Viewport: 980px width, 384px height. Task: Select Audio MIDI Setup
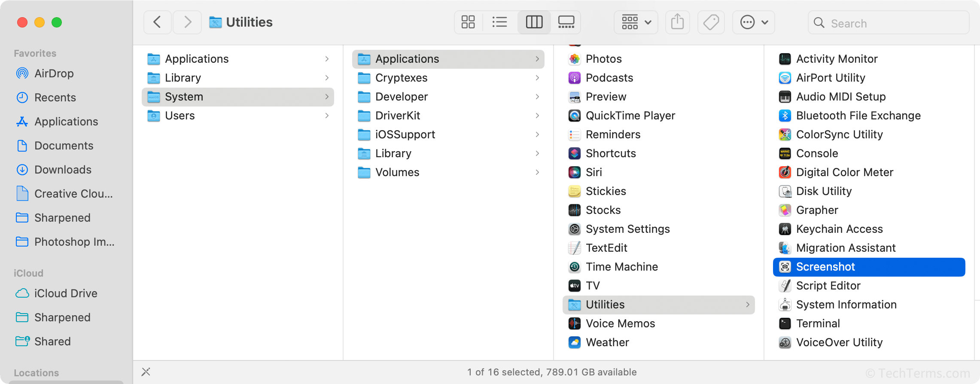tap(869, 97)
